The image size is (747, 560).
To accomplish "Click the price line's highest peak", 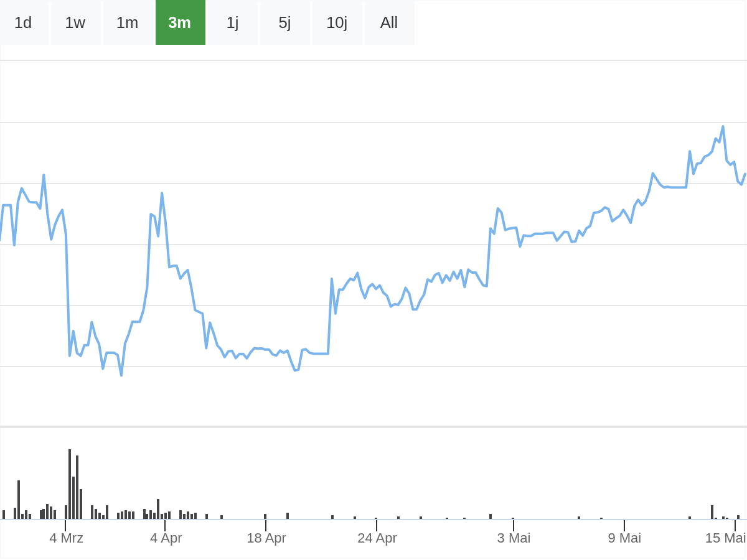I will click(x=723, y=127).
